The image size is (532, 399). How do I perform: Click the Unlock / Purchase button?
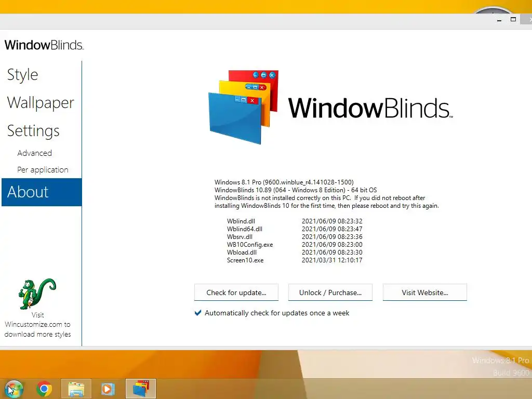(330, 292)
